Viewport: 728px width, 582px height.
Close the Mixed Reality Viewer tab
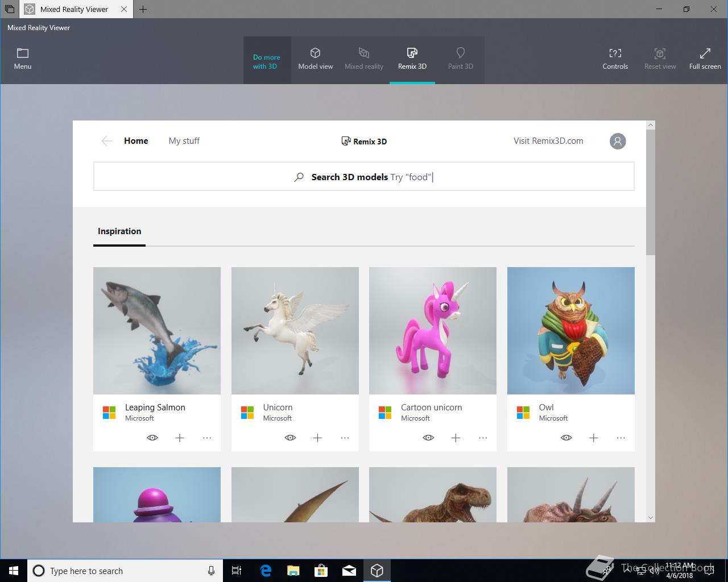coord(124,9)
